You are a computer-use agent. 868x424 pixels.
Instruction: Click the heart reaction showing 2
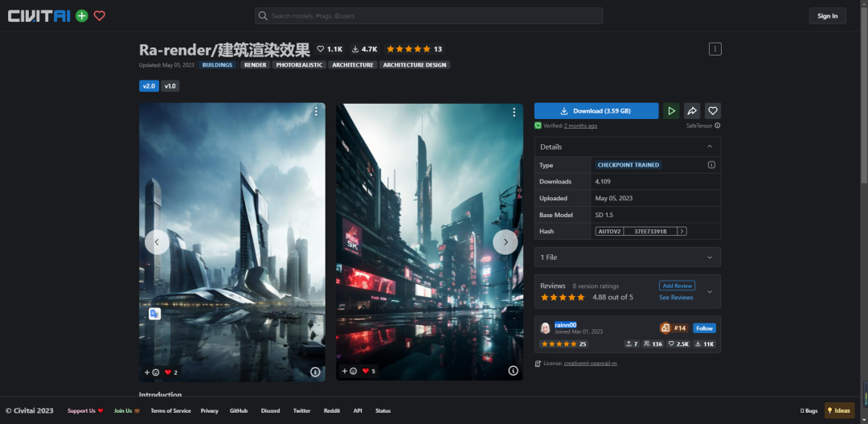tap(171, 373)
